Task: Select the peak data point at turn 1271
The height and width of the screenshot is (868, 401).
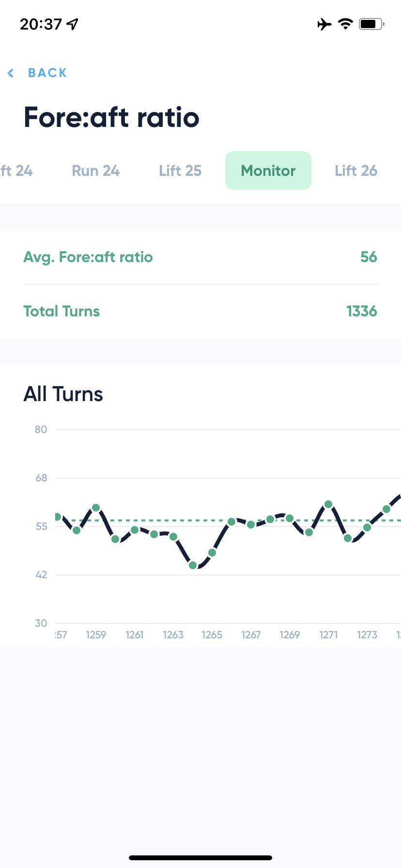Action: tap(328, 504)
